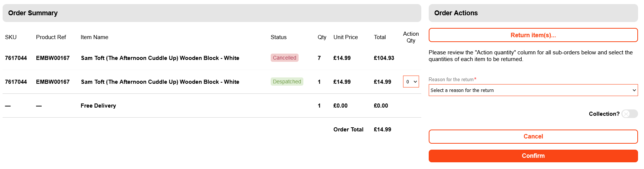Click the Cancelled status badge

click(284, 58)
